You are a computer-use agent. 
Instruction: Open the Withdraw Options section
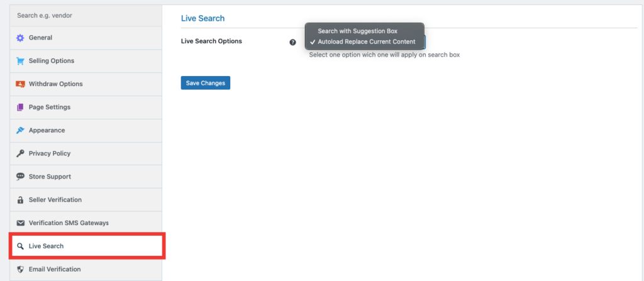pos(55,84)
